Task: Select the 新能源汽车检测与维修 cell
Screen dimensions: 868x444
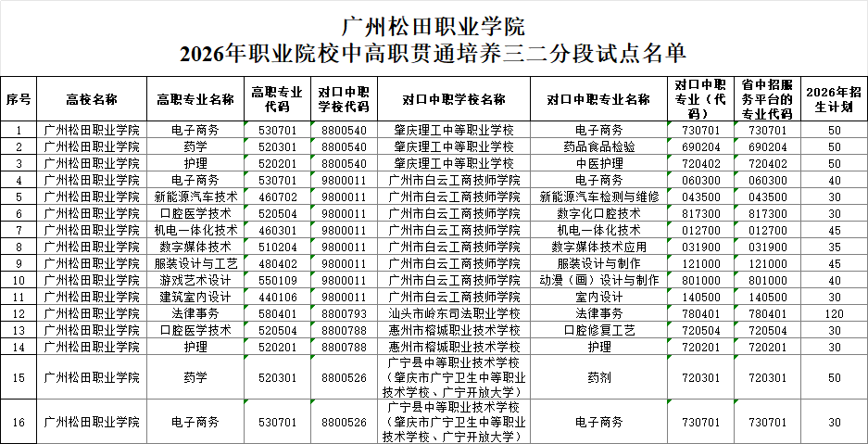Action: coord(598,197)
